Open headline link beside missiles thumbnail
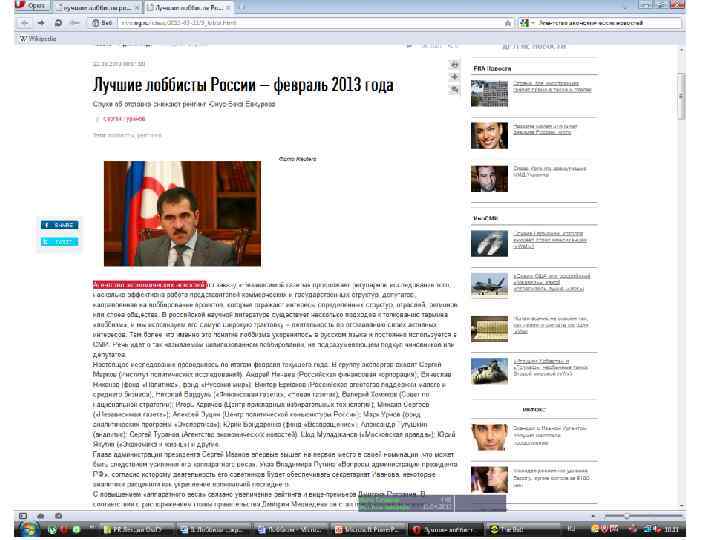This screenshot has height=540, width=720. [550, 240]
